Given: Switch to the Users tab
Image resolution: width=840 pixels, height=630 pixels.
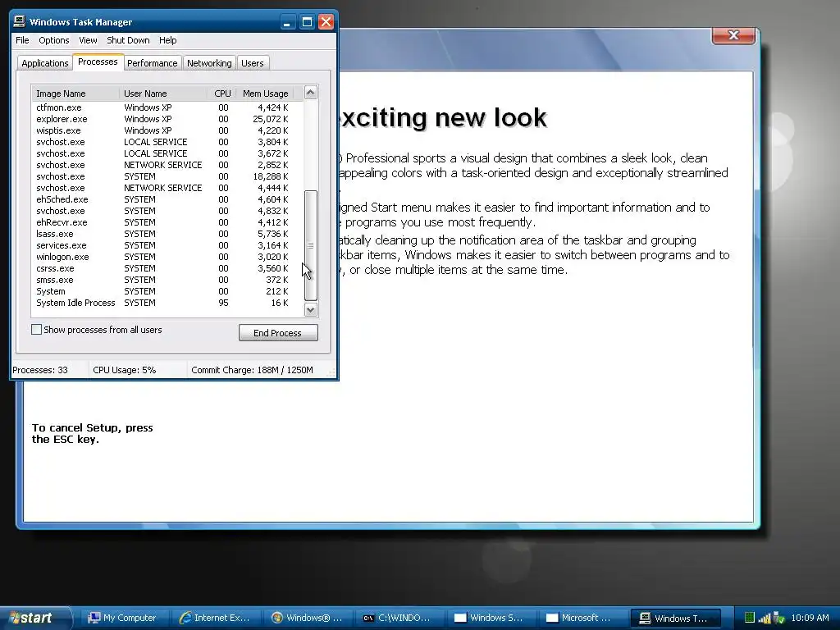Looking at the screenshot, I should click(x=253, y=63).
